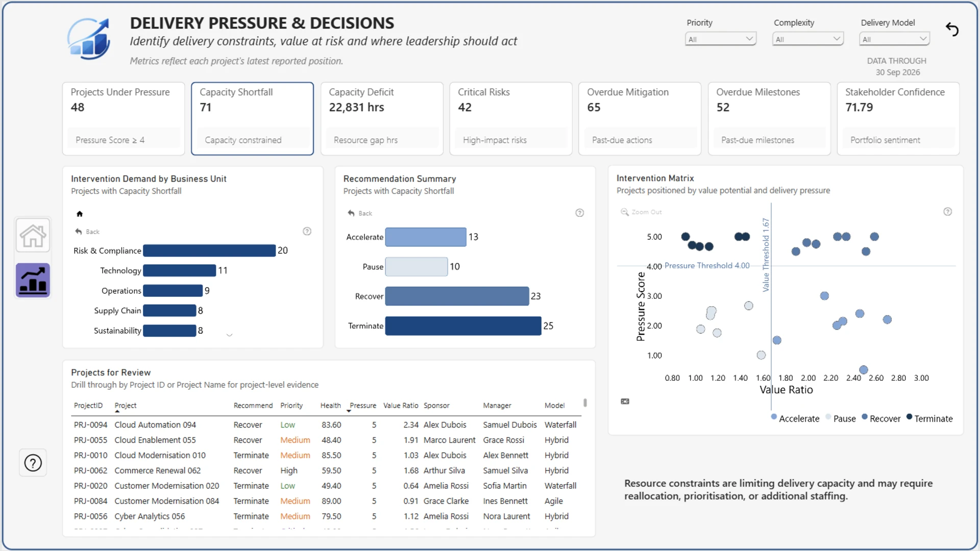Open the Delivery Pressure chart page icon

(x=33, y=280)
